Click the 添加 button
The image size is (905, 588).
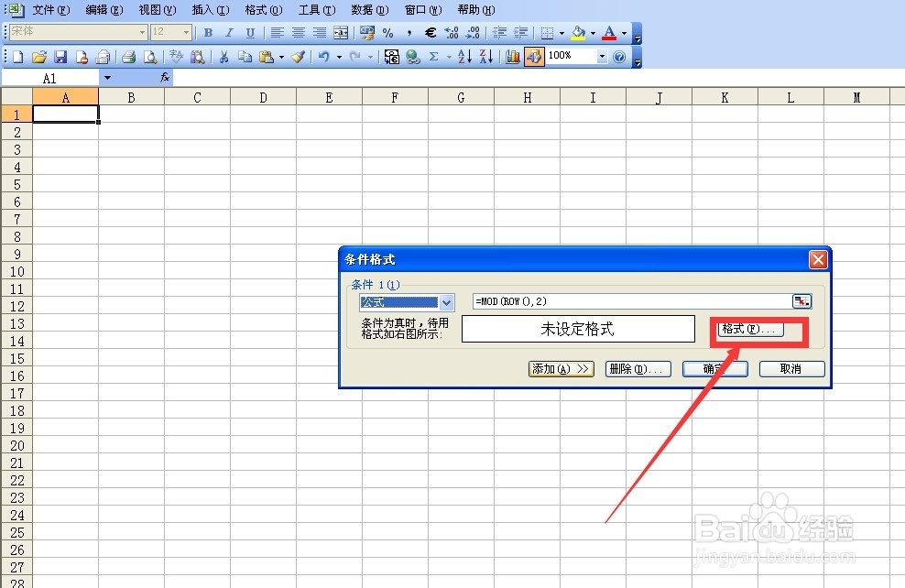tap(561, 369)
